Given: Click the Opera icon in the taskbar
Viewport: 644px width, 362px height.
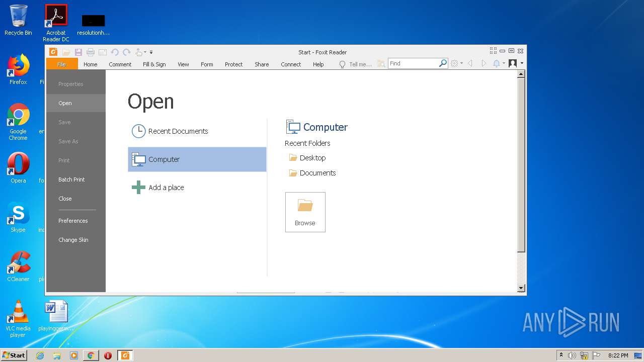Looking at the screenshot, I should coord(108,355).
